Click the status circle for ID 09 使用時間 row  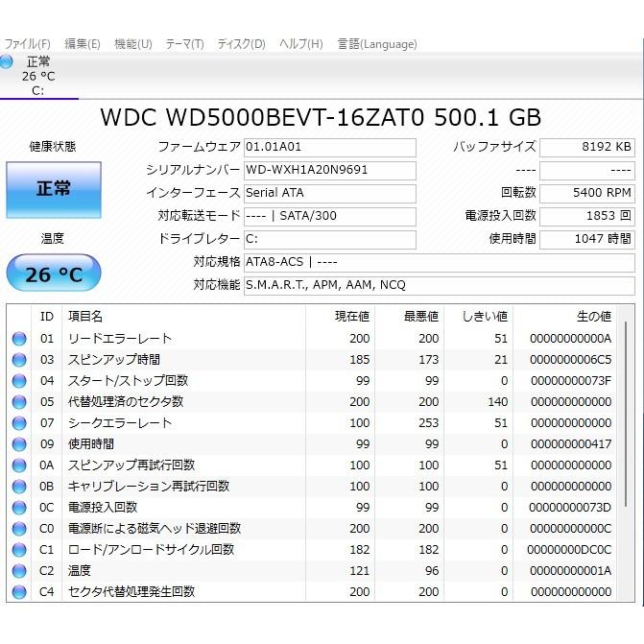[x=19, y=444]
